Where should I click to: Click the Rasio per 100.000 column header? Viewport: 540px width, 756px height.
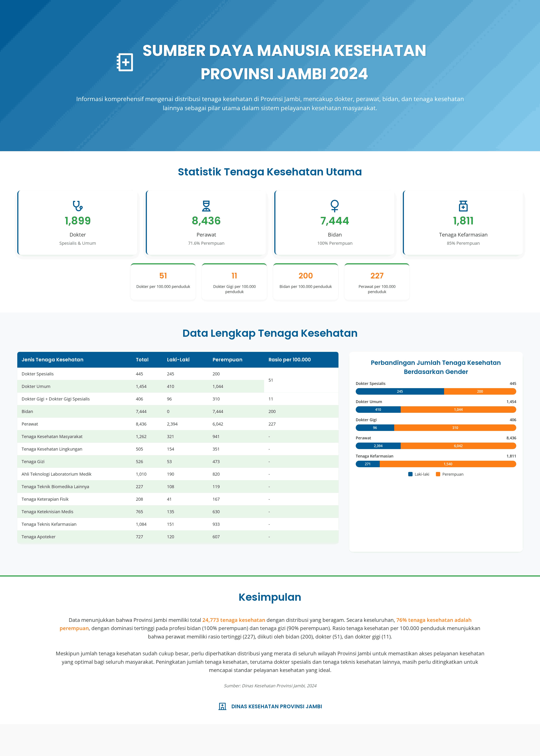point(289,359)
